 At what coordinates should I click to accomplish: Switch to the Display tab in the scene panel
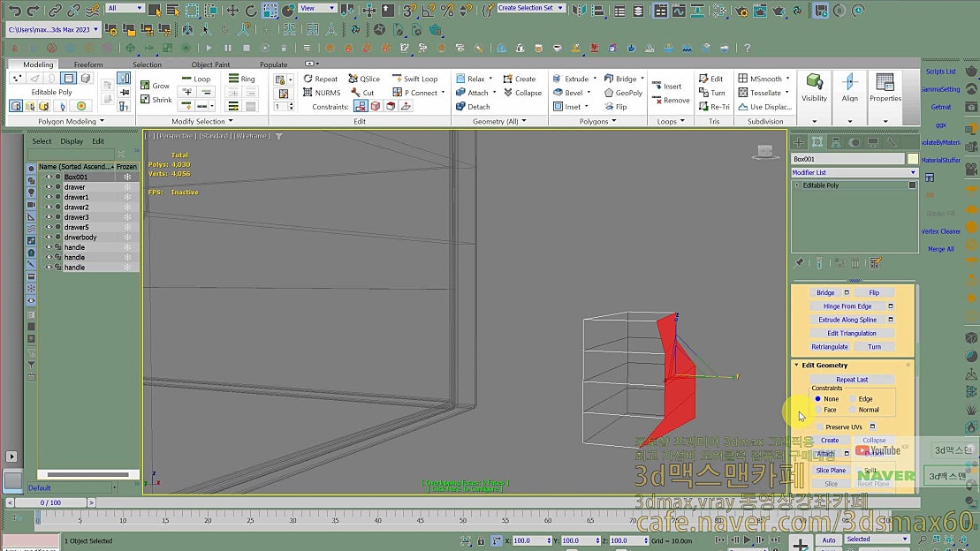tap(72, 140)
